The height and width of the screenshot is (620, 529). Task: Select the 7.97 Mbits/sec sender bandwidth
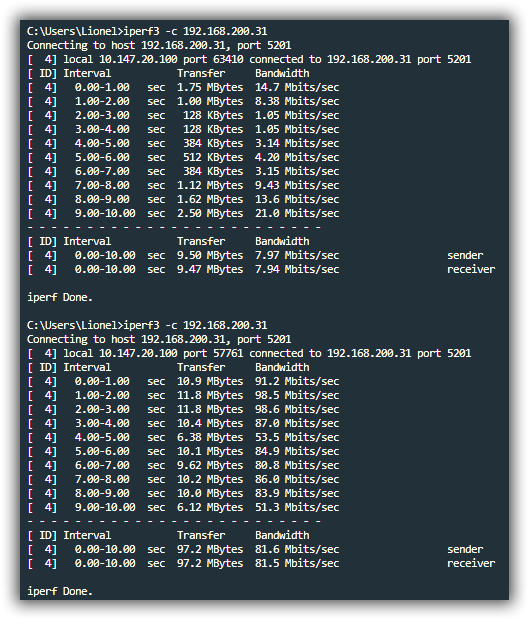tap(297, 255)
